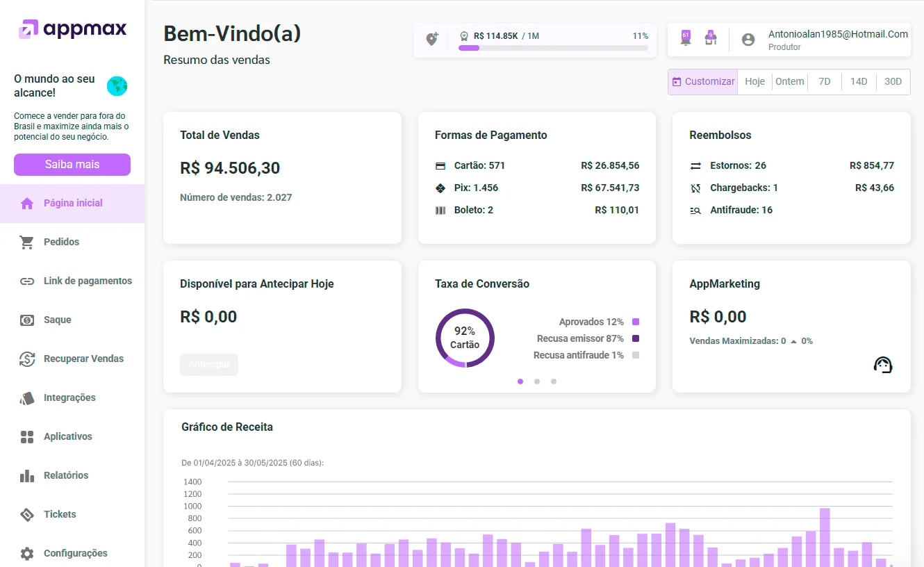Click the revenue goal progress bar
This screenshot has width=924, height=567.
[x=553, y=48]
